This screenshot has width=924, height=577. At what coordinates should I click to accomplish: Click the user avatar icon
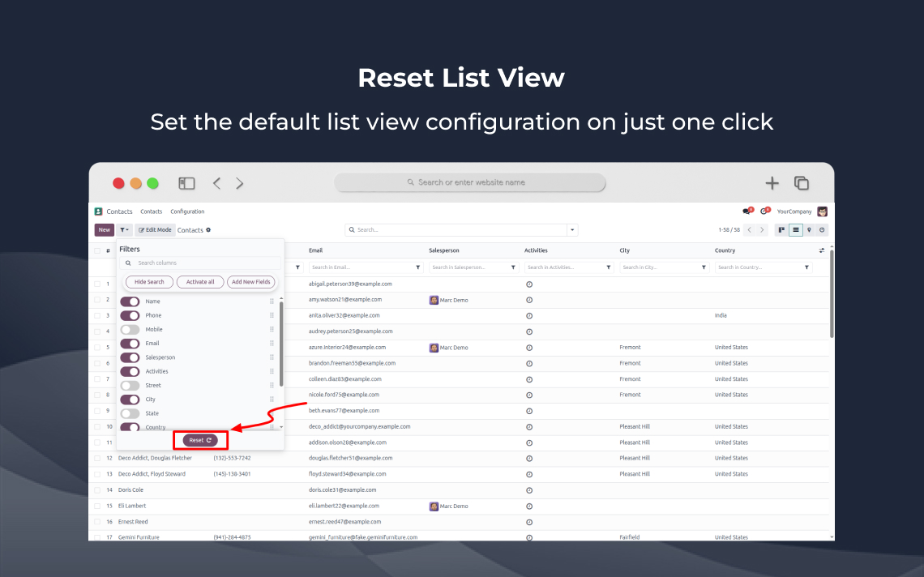(822, 212)
